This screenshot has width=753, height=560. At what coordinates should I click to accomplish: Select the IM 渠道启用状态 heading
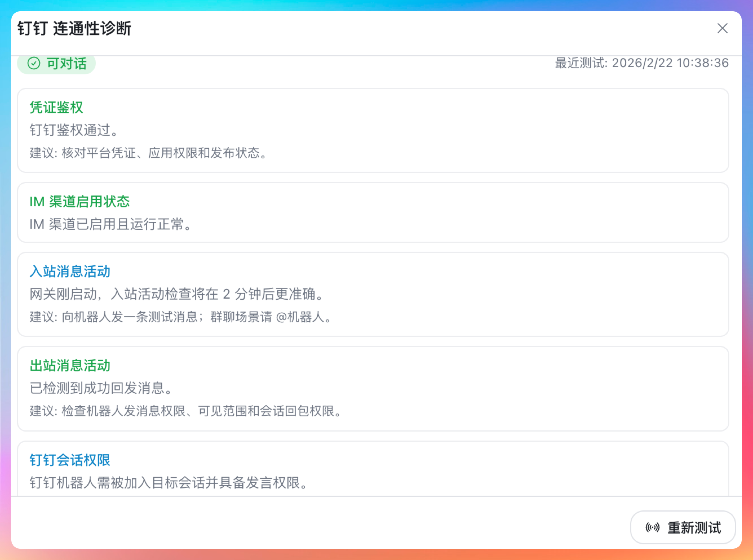coord(79,202)
